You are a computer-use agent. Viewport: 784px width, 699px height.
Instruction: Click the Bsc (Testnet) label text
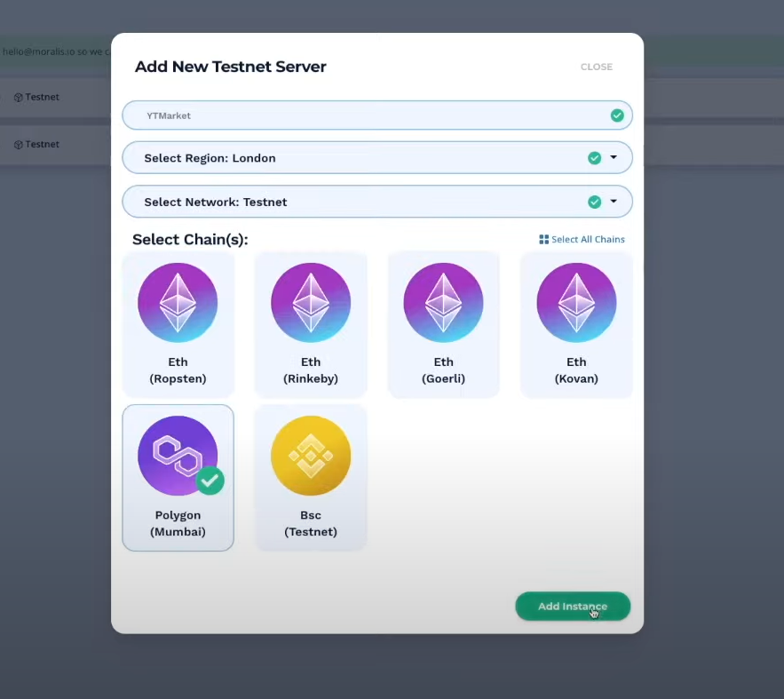311,523
